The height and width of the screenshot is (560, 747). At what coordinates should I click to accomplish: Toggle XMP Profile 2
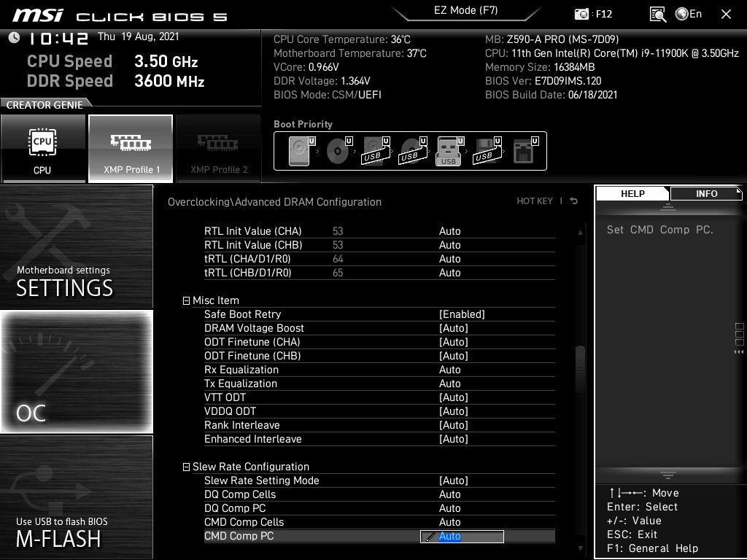click(x=219, y=149)
